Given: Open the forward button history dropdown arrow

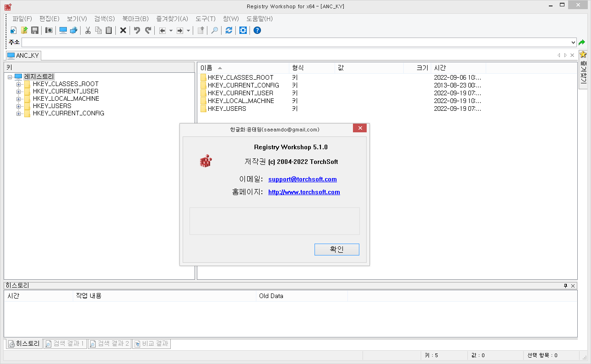Looking at the screenshot, I should (188, 31).
